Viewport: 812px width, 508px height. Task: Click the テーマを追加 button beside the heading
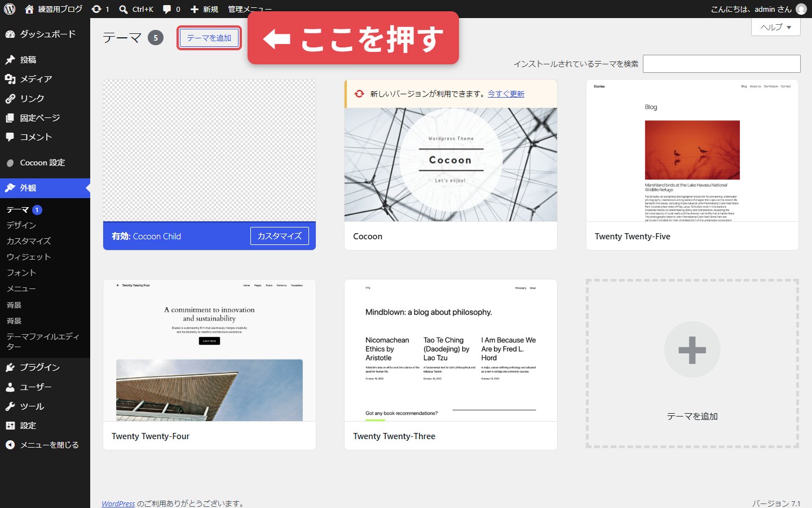(209, 38)
